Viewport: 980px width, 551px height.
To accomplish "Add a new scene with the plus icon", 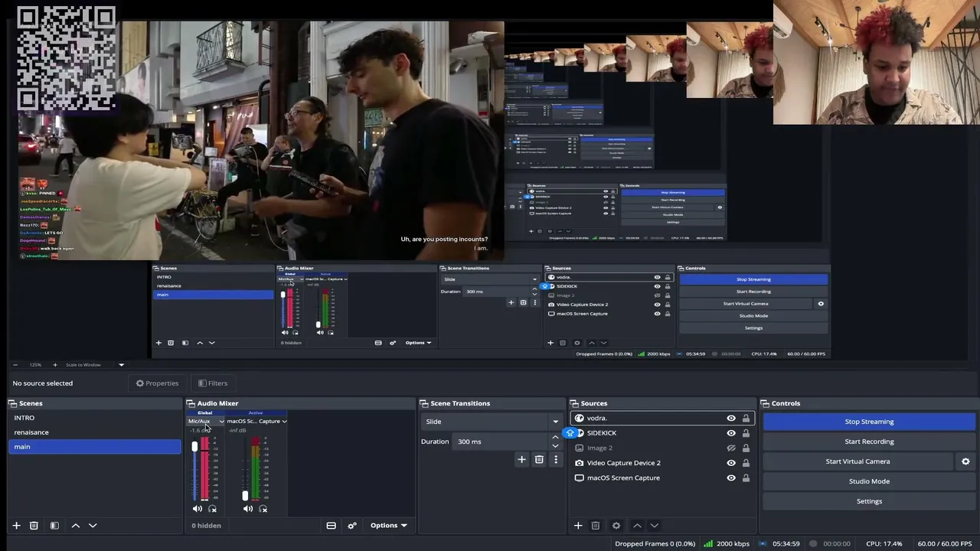I will [x=16, y=526].
